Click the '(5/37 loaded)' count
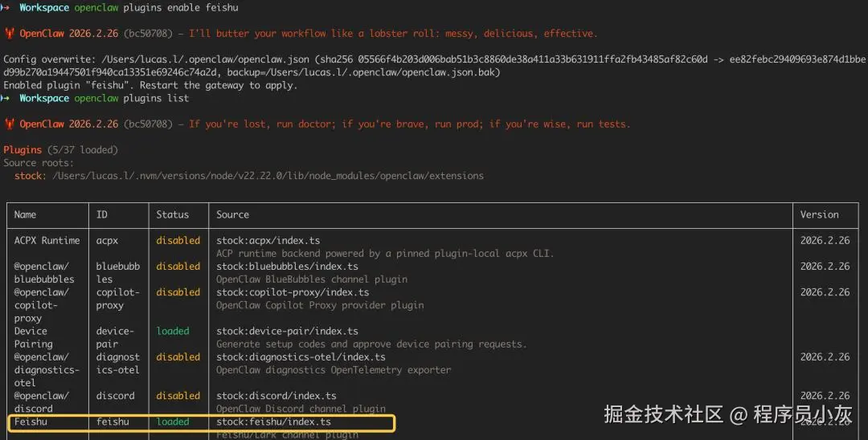 83,150
